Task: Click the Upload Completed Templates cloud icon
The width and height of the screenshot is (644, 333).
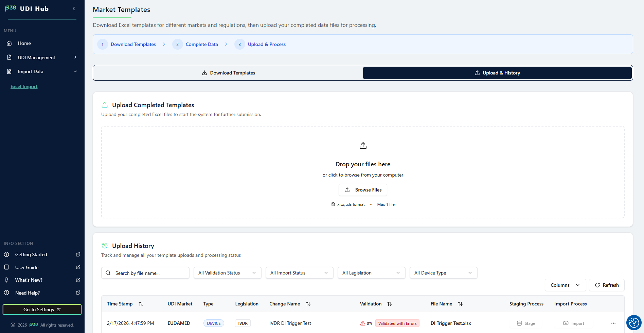Action: click(x=105, y=105)
